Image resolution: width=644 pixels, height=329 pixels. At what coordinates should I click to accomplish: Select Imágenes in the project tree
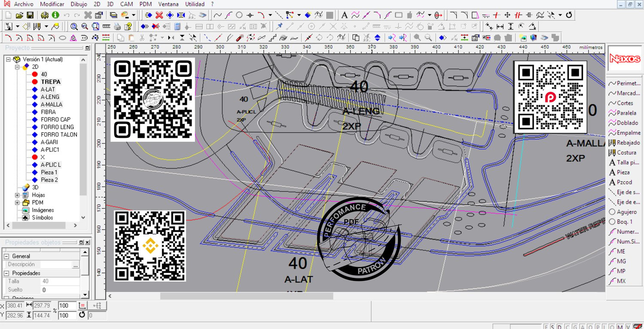43,210
